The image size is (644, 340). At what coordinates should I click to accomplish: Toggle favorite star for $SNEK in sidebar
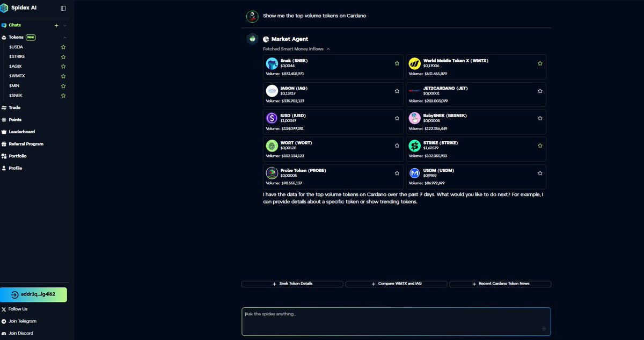click(63, 95)
